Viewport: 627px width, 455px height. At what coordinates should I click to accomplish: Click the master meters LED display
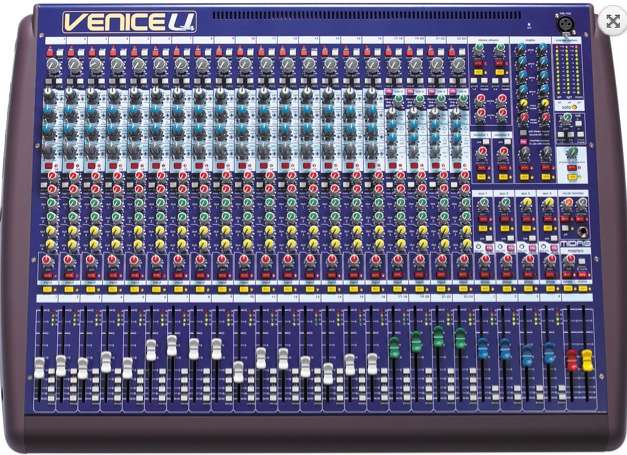tap(567, 70)
